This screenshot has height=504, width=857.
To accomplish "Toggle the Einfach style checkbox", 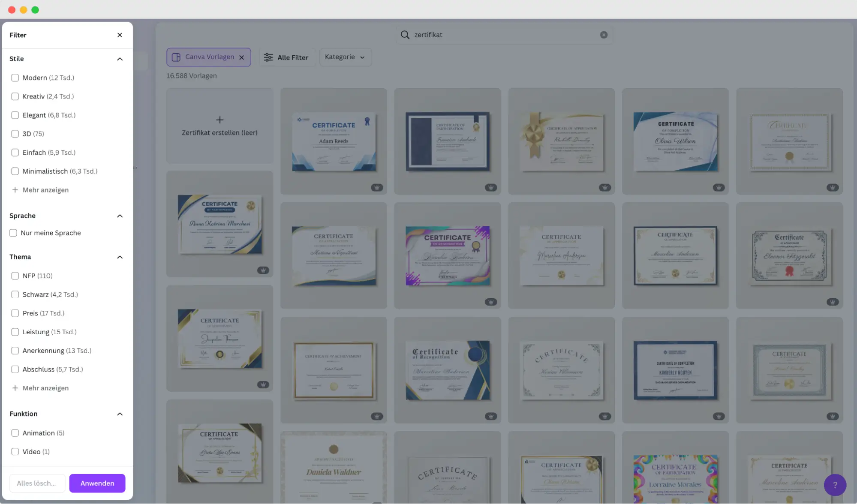I will [15, 153].
